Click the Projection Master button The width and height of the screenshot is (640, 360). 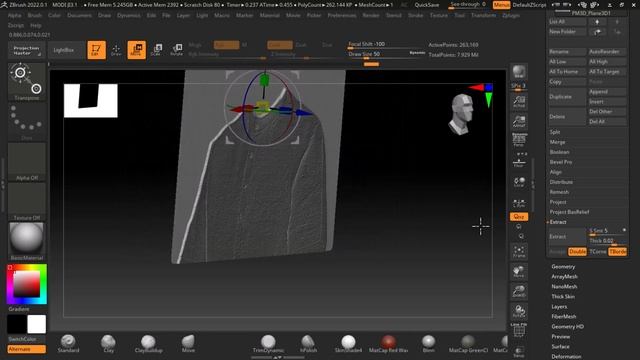[26, 50]
